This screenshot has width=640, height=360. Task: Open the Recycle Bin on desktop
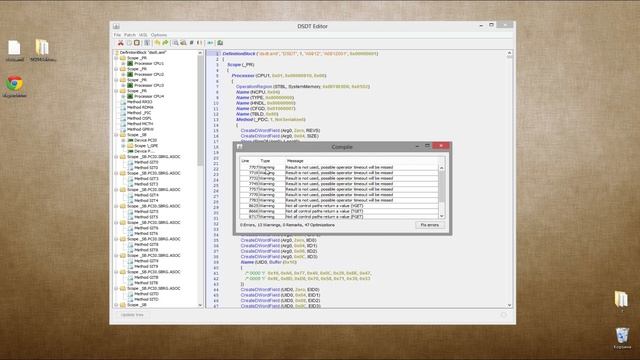click(622, 336)
